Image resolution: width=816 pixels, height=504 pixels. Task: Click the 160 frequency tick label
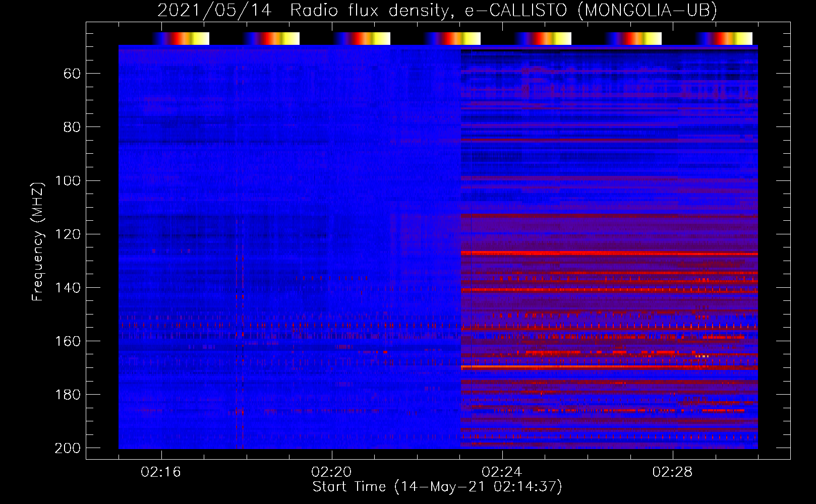[x=68, y=341]
